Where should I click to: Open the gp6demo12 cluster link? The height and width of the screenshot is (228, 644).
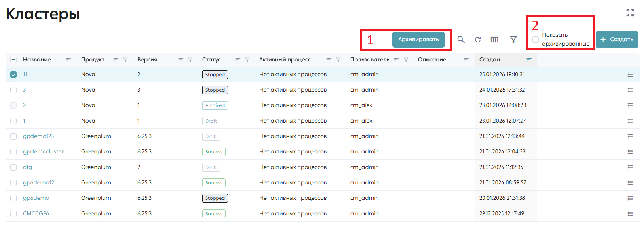point(38,183)
